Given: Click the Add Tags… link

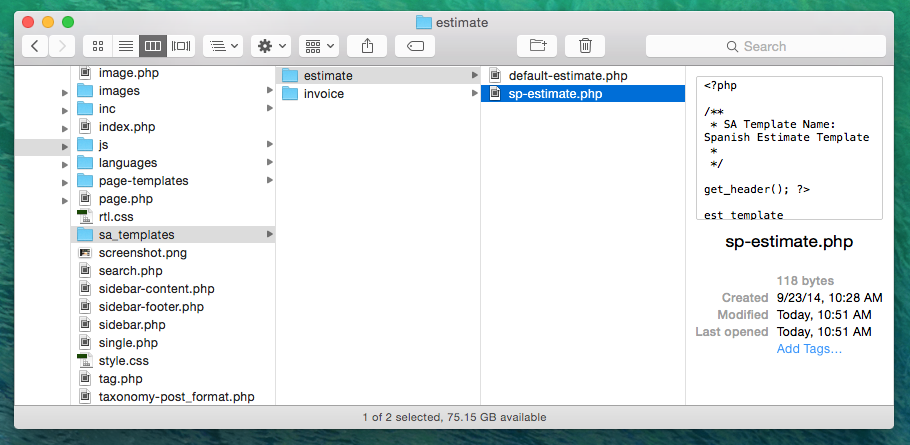Looking at the screenshot, I should click(x=809, y=349).
